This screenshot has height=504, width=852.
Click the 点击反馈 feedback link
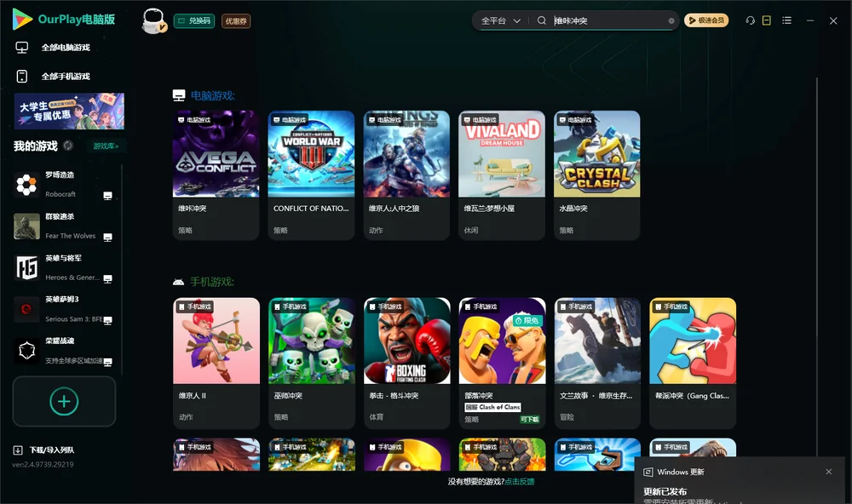pos(520,481)
